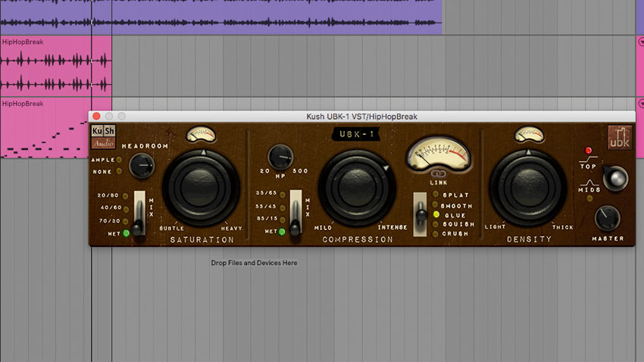Viewport: 644px width, 362px height.
Task: Click the Saturation VU meter
Action: pyautogui.click(x=201, y=134)
